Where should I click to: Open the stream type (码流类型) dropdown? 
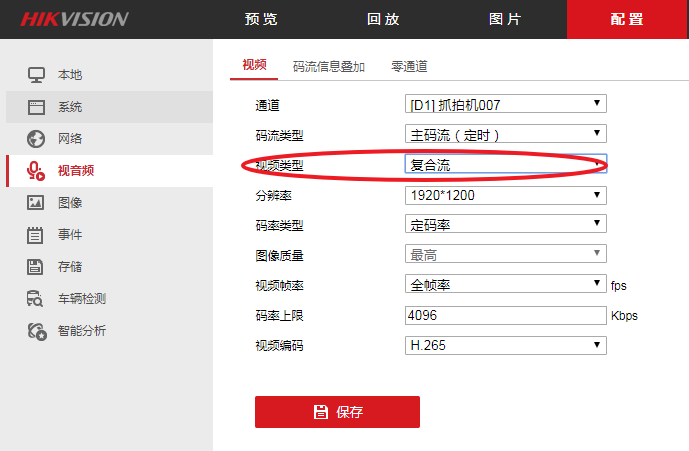pos(505,134)
